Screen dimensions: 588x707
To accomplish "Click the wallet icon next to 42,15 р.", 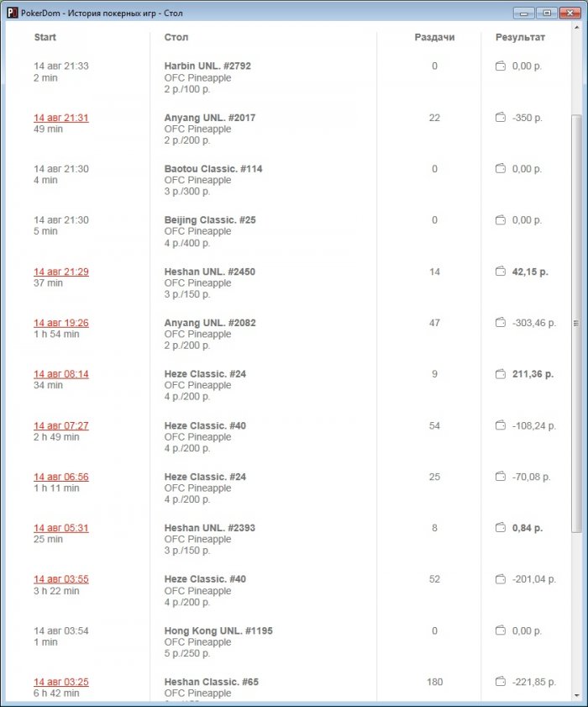I will point(501,272).
